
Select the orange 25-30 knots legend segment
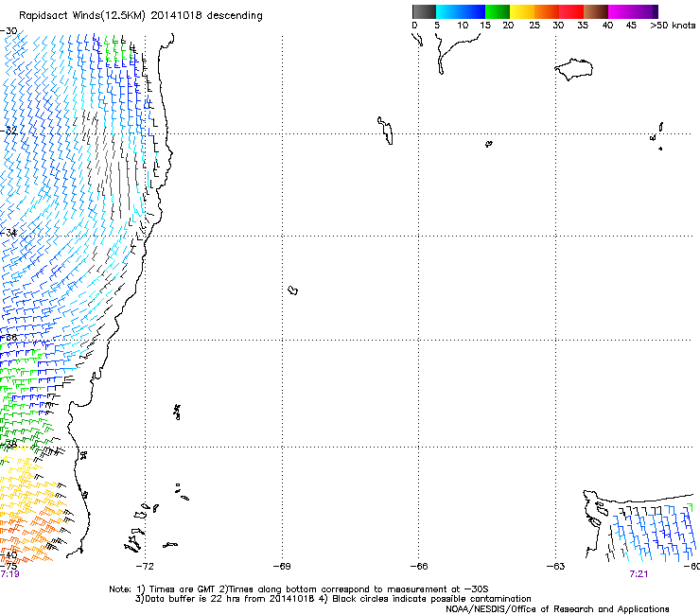tap(547, 11)
